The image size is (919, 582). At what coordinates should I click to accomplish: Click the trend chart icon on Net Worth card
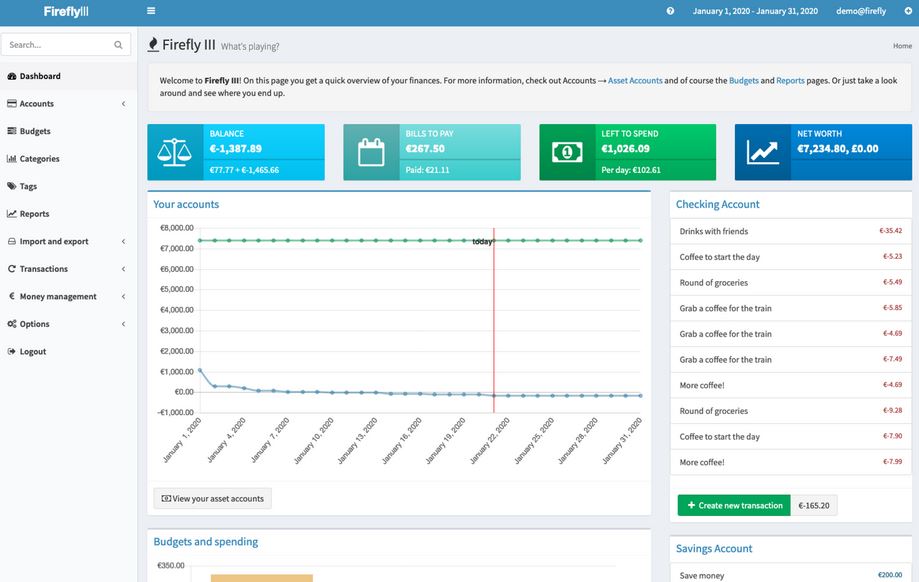coord(763,152)
